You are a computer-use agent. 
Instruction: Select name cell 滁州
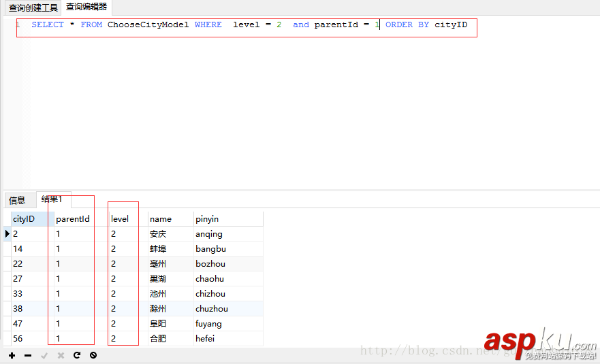[171, 309]
